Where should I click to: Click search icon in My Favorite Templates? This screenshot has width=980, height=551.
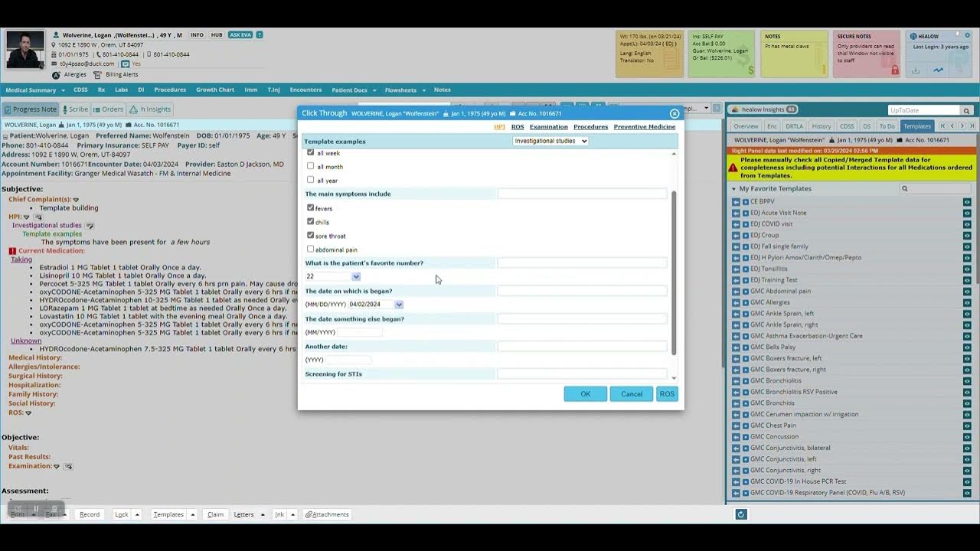point(904,188)
